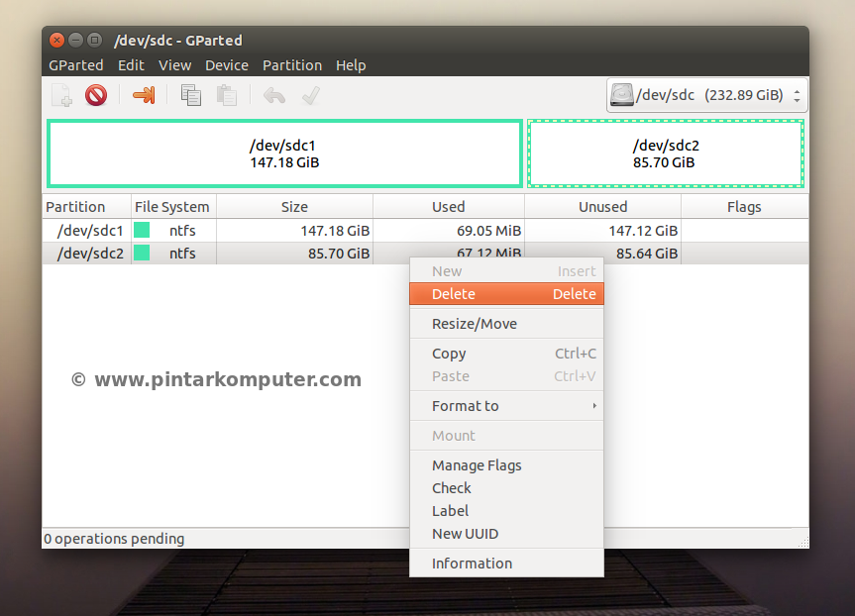The height and width of the screenshot is (616, 855).
Task: Select Check from the context menu
Action: 506,488
